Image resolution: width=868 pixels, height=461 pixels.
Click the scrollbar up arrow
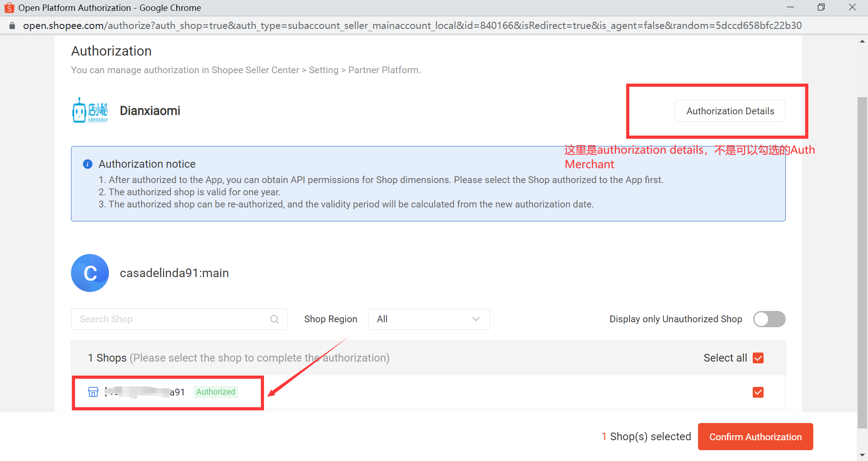coord(862,41)
